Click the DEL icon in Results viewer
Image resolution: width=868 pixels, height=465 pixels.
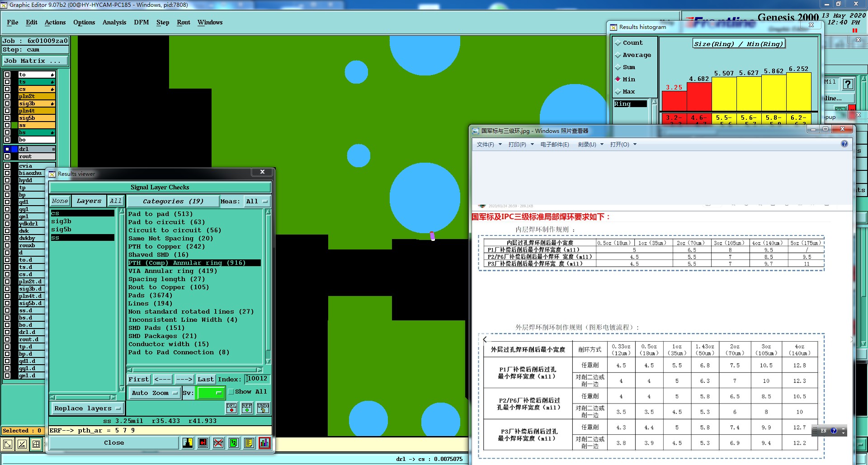point(231,408)
